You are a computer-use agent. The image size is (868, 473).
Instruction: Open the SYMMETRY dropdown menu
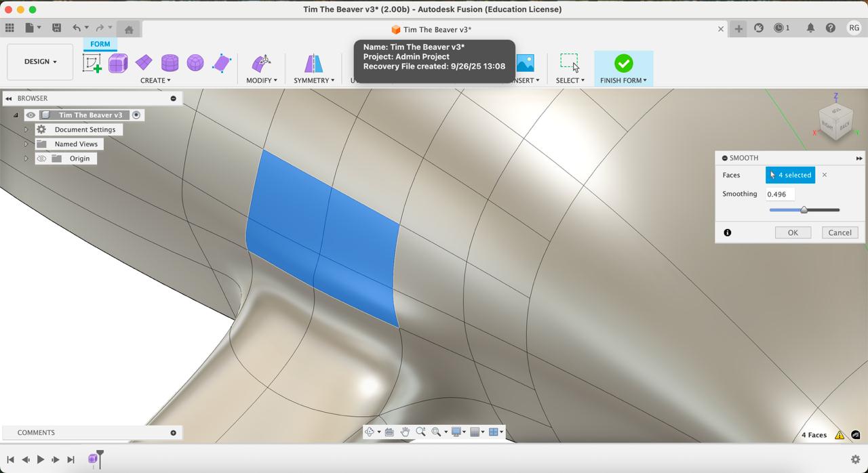point(313,81)
